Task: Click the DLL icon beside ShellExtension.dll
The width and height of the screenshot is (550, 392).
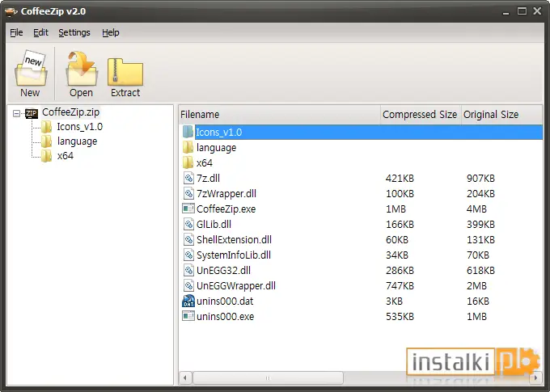Action: click(x=188, y=239)
